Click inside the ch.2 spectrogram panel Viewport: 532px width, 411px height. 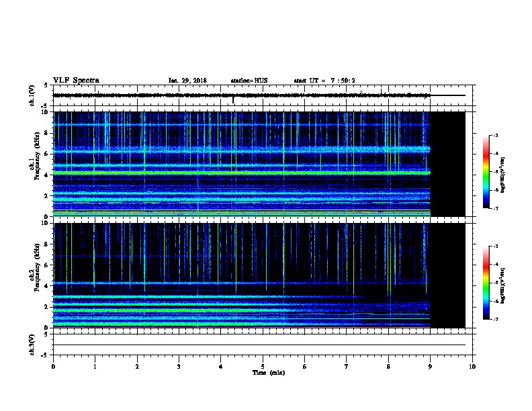(242, 275)
